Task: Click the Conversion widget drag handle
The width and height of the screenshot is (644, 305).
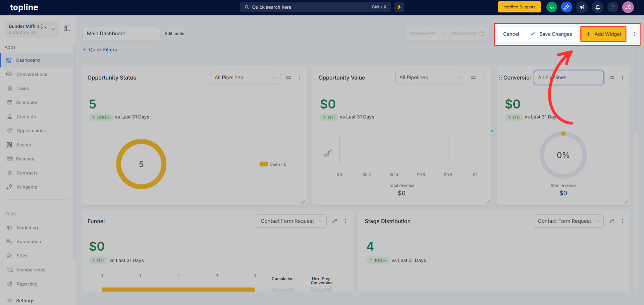Action: [x=500, y=78]
